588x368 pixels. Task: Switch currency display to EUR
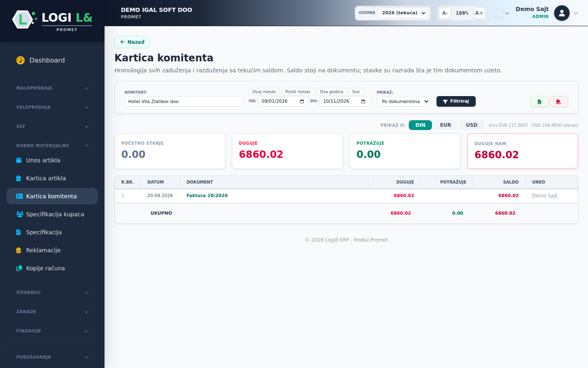click(x=445, y=125)
